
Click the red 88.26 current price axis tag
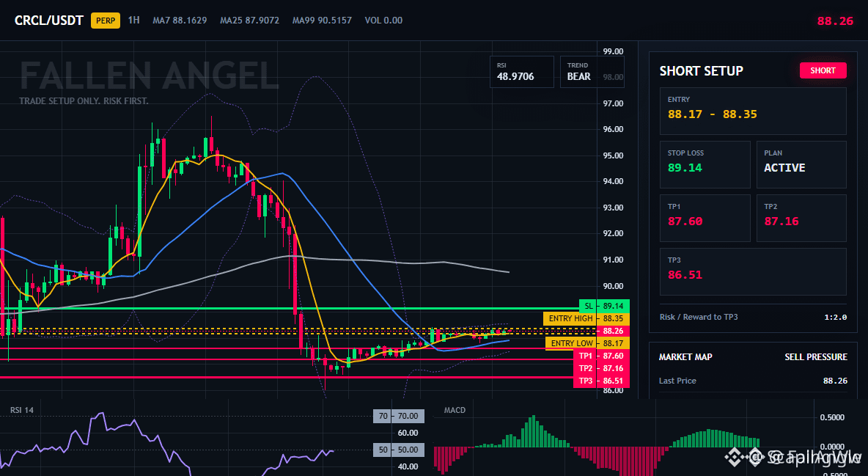click(613, 331)
